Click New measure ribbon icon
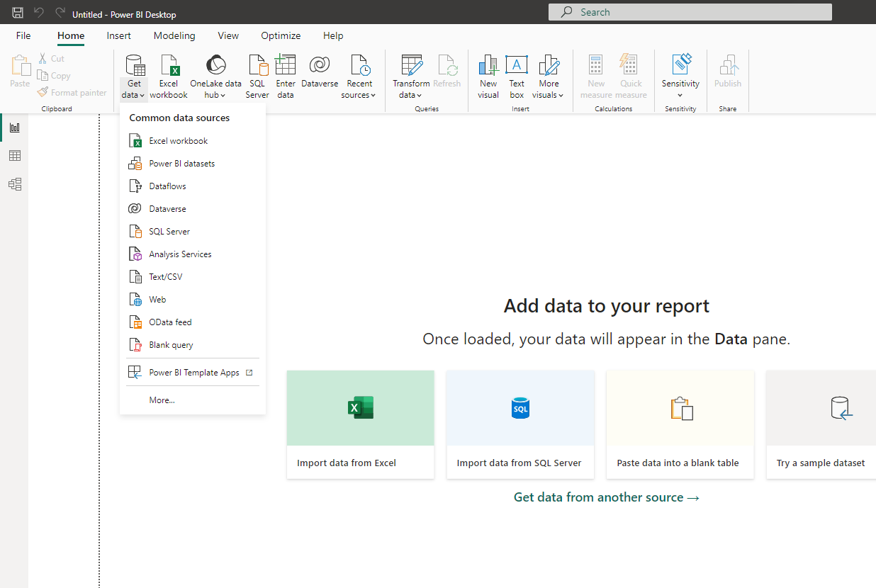 [x=596, y=65]
